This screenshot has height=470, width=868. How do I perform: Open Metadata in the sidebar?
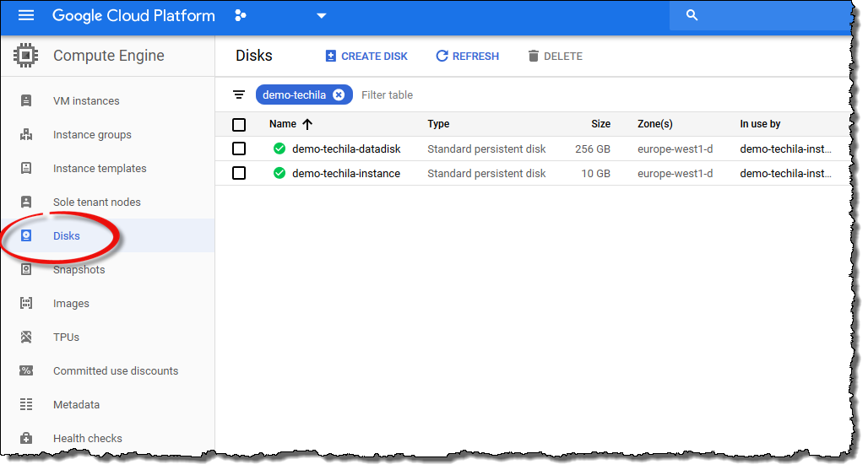tap(76, 404)
